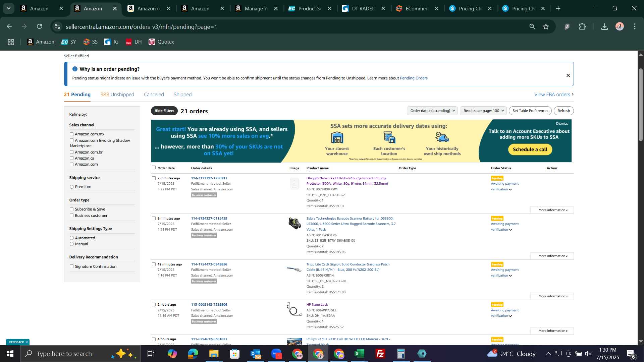The image size is (644, 362).
Task: Open Task View on the taskbar
Action: (x=151, y=354)
